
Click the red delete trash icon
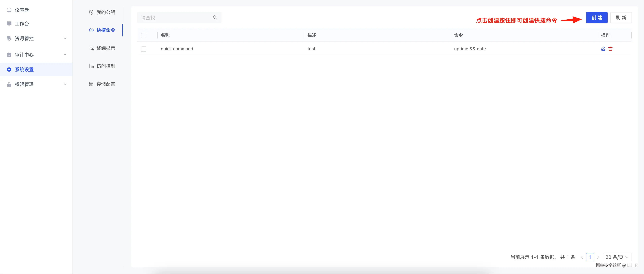coord(610,49)
